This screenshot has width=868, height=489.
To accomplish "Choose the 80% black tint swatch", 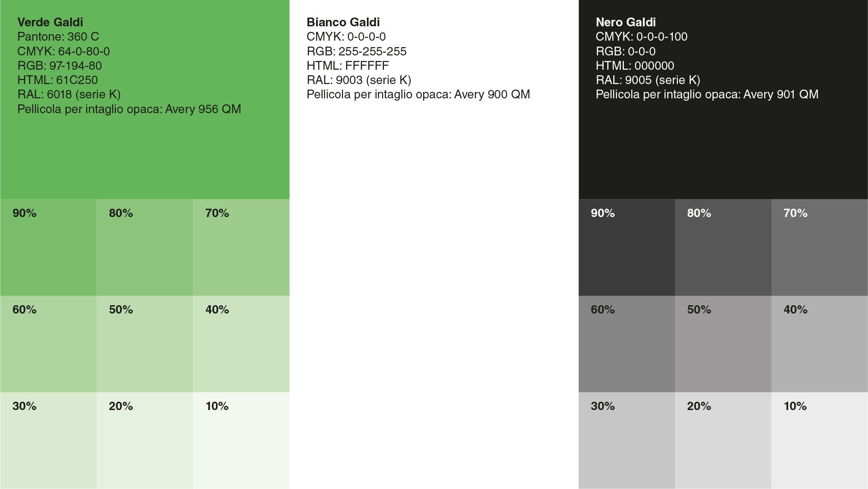I will 723,248.
